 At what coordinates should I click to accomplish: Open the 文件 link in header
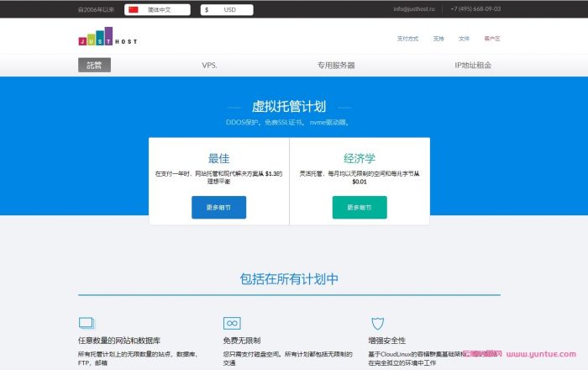(464, 39)
